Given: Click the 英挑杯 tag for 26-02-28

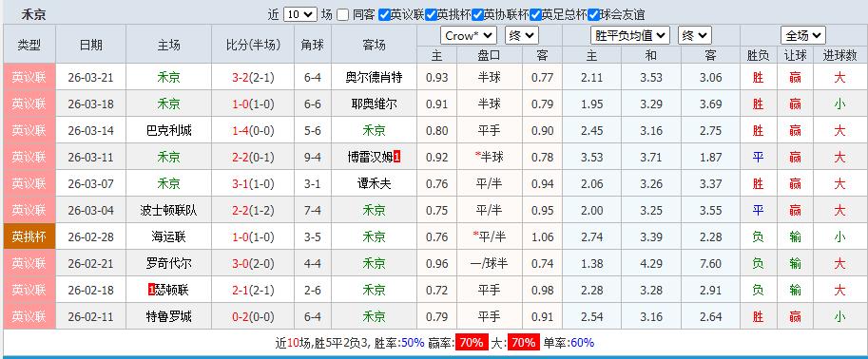Looking at the screenshot, I should [29, 236].
